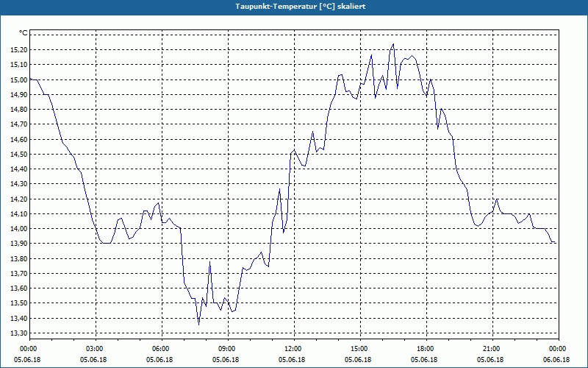Click the 06.06.18 date label
The image size is (588, 368).
click(x=556, y=360)
